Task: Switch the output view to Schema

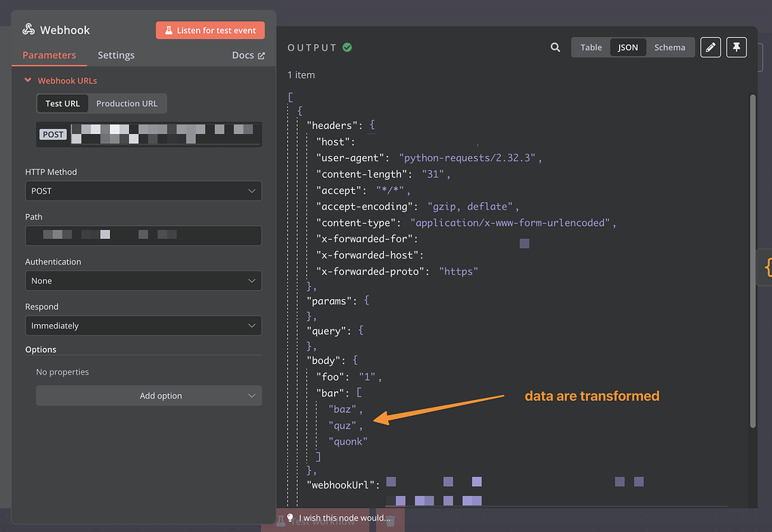Action: 670,47
